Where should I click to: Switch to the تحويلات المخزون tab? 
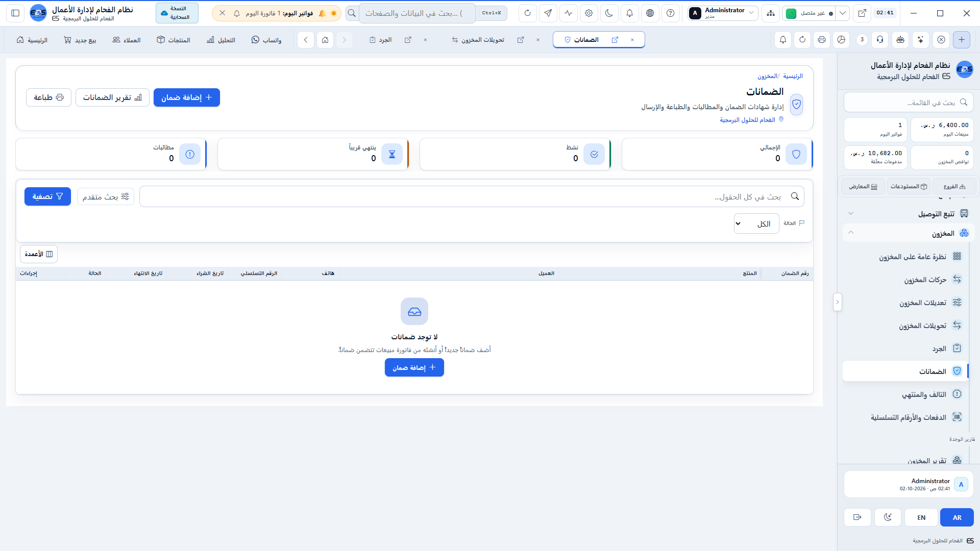point(478,40)
